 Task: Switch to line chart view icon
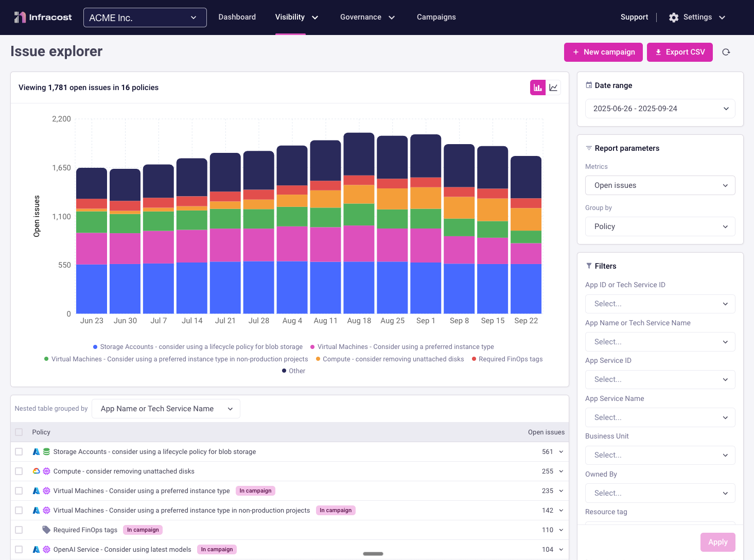click(x=553, y=87)
